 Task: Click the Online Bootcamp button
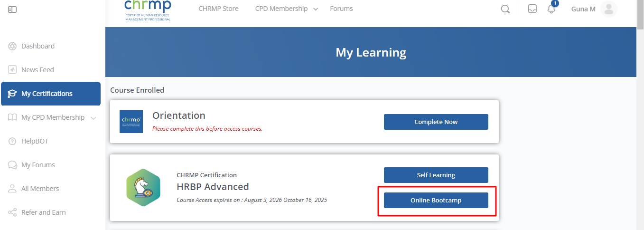pyautogui.click(x=436, y=200)
